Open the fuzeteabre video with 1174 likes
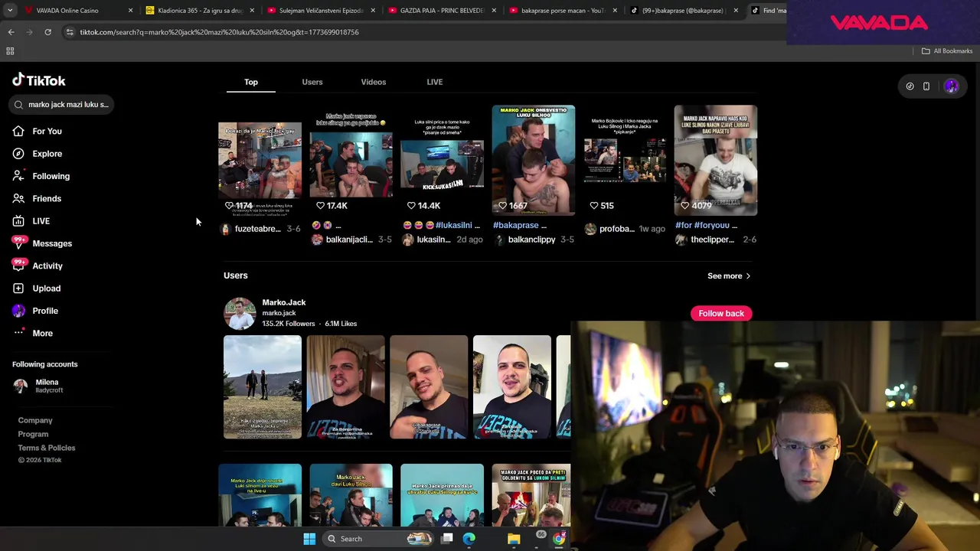980x551 pixels. [x=260, y=160]
